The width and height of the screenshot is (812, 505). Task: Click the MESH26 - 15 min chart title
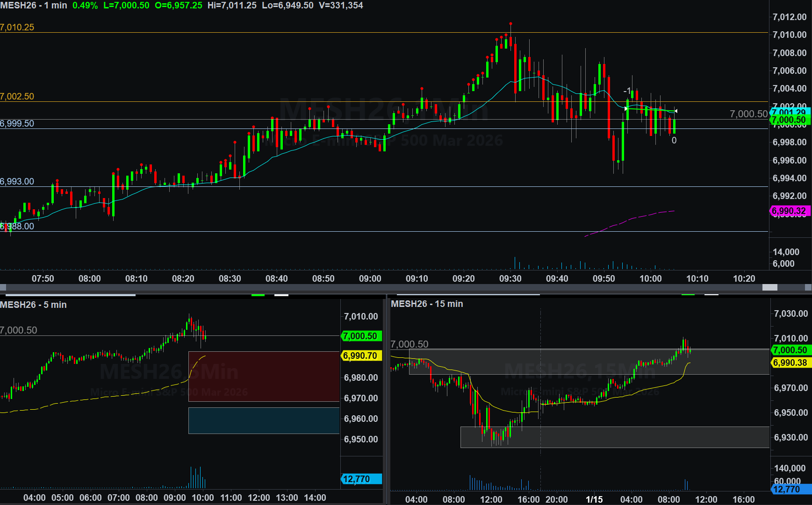(x=427, y=304)
